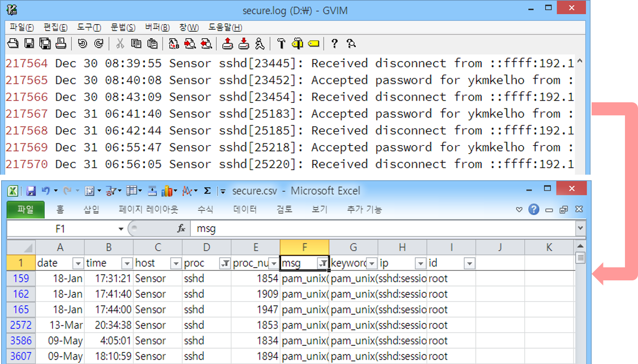Click the AutoSum sigma icon in Excel

207,190
